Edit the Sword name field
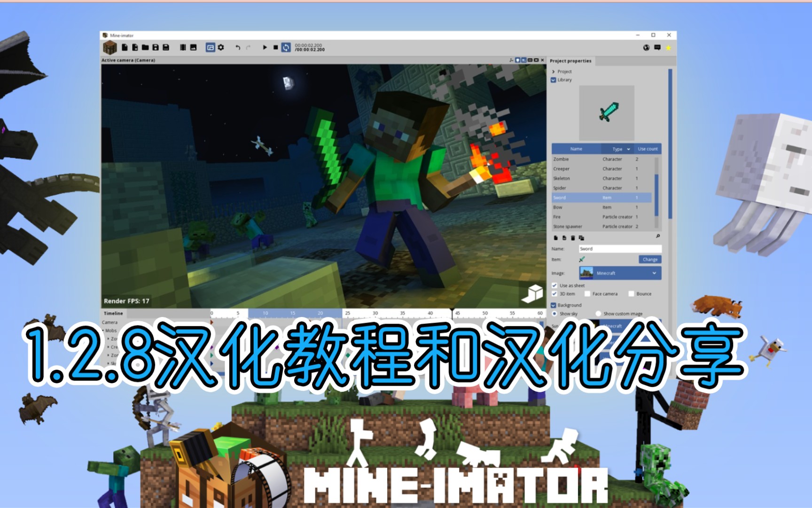The width and height of the screenshot is (812, 508). point(620,249)
